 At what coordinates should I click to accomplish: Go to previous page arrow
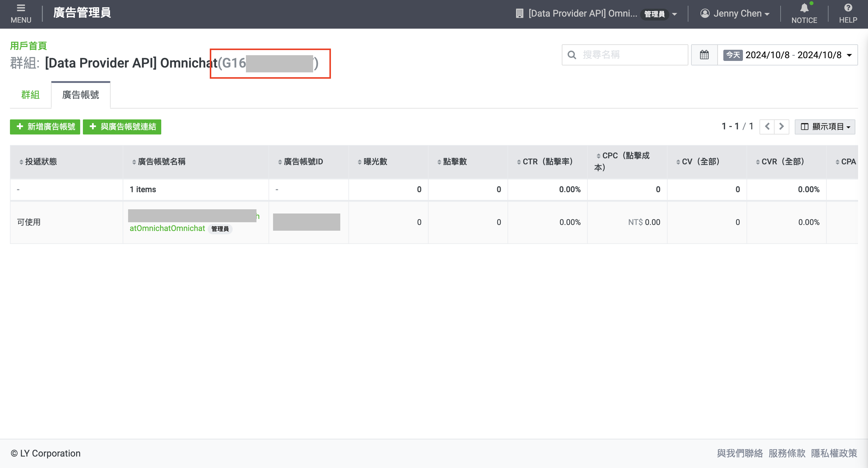click(x=767, y=127)
